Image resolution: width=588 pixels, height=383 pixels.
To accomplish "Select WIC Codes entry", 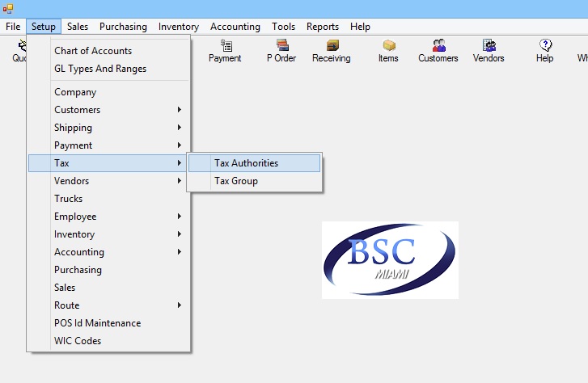I will coord(108,341).
